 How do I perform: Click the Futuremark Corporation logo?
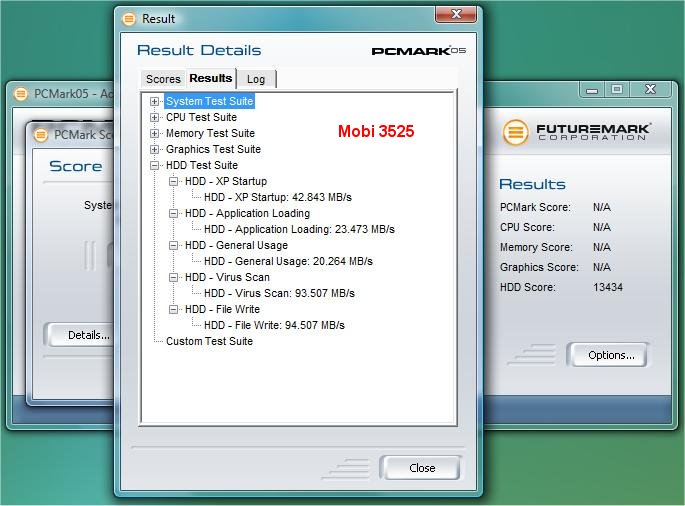pyautogui.click(x=576, y=132)
